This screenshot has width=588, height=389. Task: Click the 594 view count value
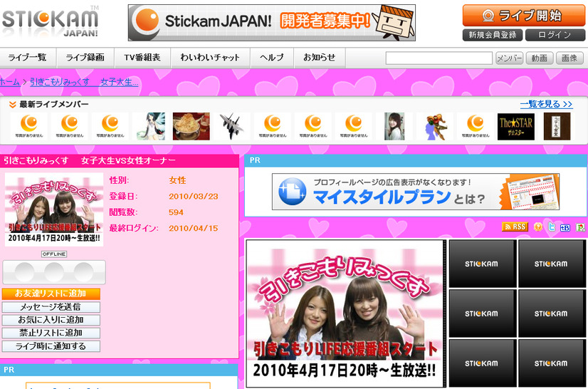coord(176,212)
